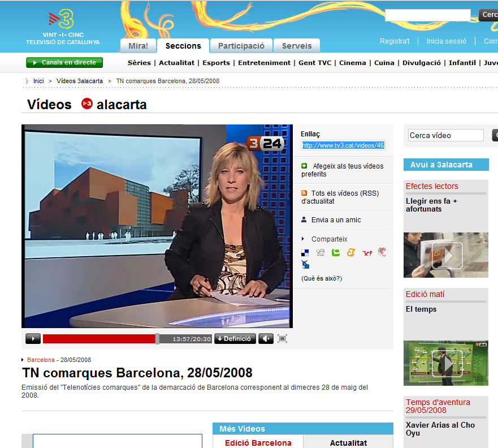Click the Registra't link
The width and height of the screenshot is (498, 448).
395,41
